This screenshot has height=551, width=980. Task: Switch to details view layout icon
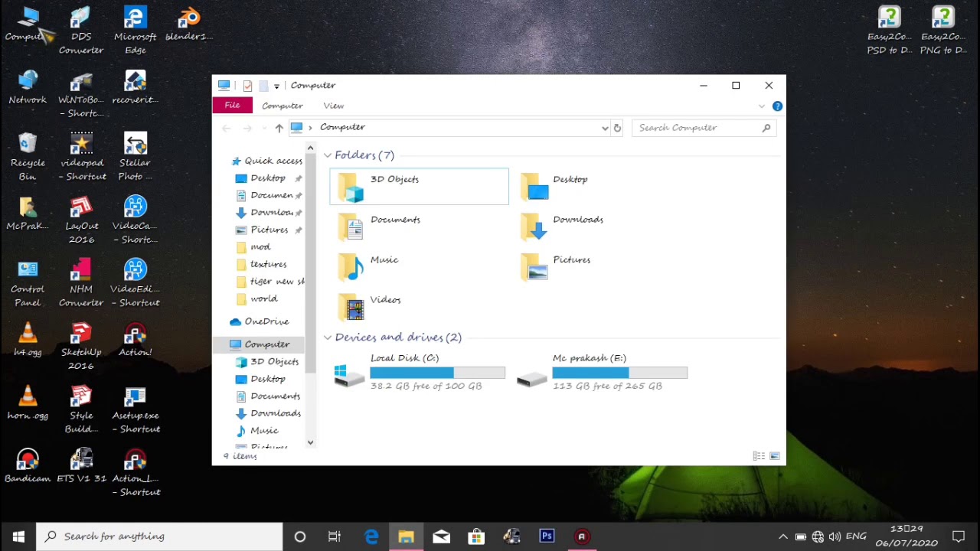coord(759,456)
